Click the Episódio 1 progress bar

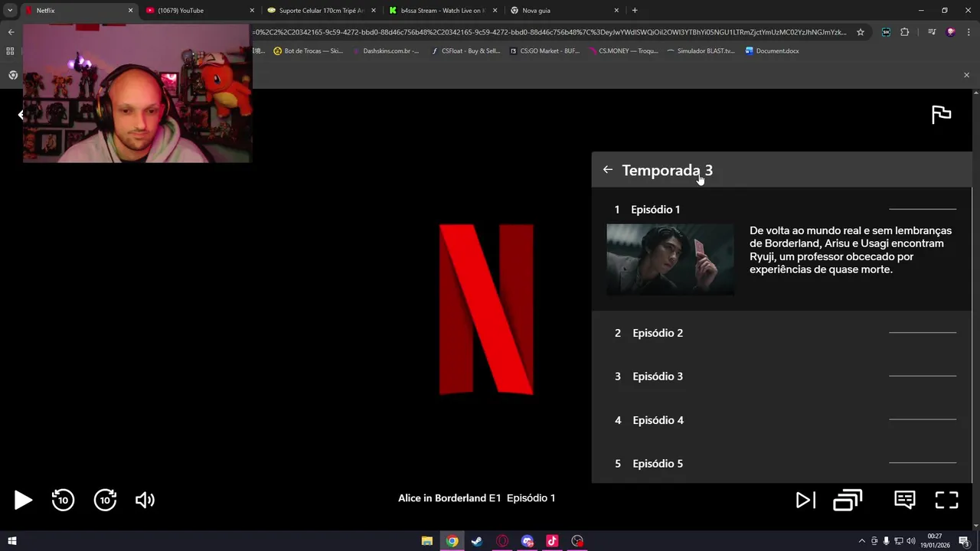click(923, 209)
